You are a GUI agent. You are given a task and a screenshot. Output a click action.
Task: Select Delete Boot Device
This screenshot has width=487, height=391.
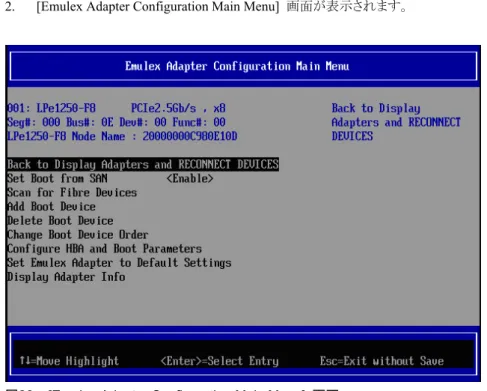(60, 221)
